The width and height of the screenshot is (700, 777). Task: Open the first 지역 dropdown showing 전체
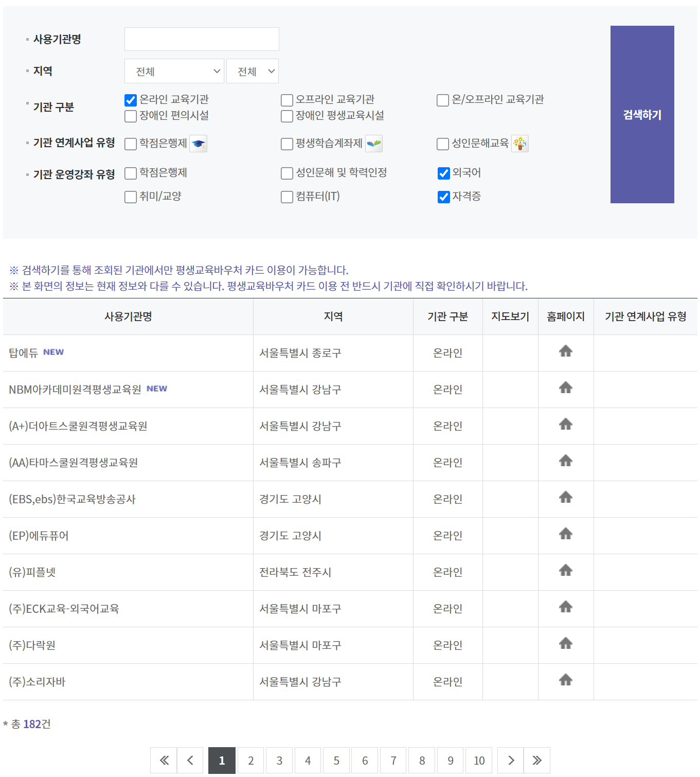(174, 71)
